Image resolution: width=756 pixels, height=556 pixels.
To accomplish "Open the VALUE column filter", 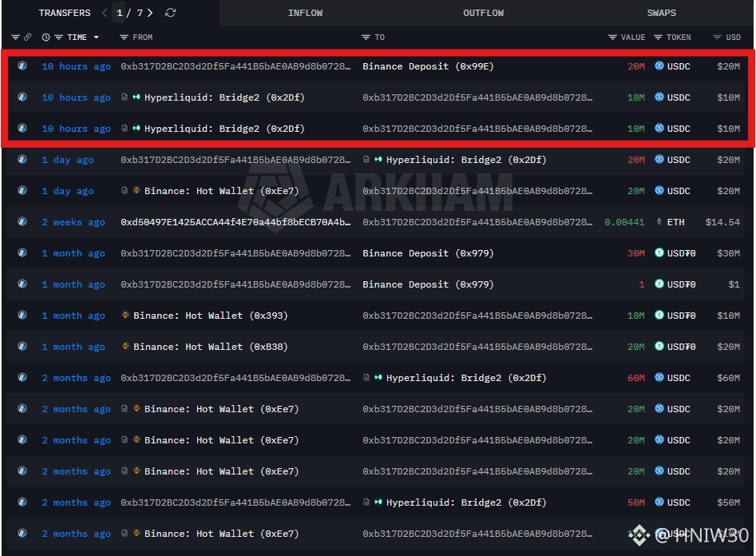I will pos(612,38).
